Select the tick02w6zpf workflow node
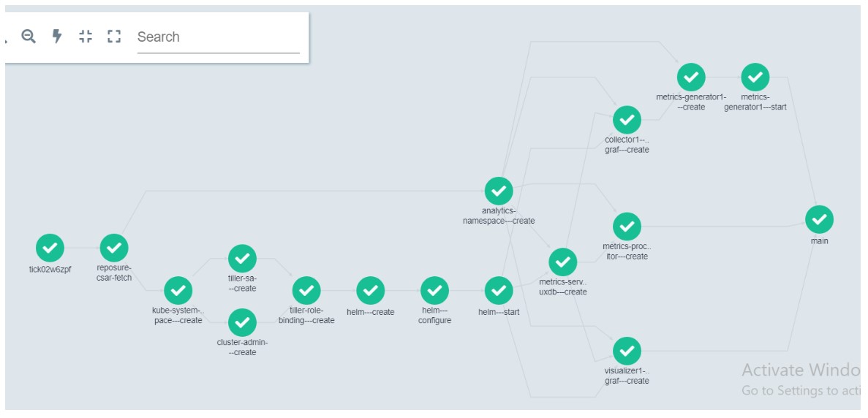This screenshot has width=868, height=418. pyautogui.click(x=50, y=248)
